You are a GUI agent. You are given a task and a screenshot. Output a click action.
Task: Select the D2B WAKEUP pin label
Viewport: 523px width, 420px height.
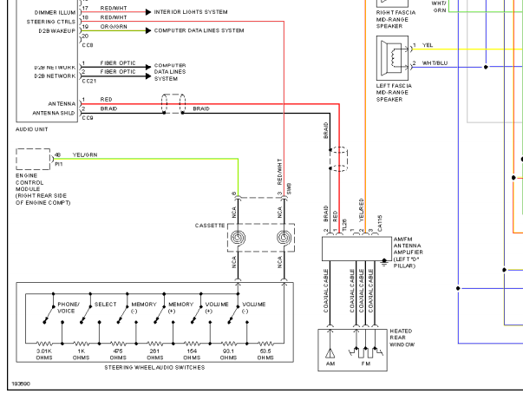57,31
